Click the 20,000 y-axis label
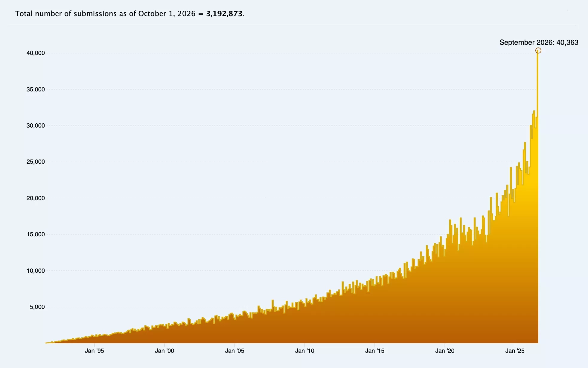Screen dimensions: 588x368 pos(36,198)
